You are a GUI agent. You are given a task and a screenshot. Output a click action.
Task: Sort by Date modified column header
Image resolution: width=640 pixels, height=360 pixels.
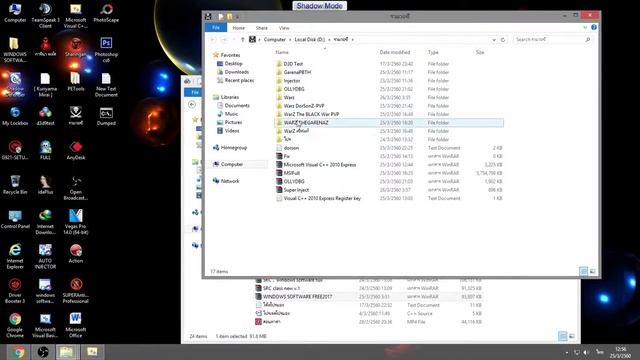pos(395,52)
